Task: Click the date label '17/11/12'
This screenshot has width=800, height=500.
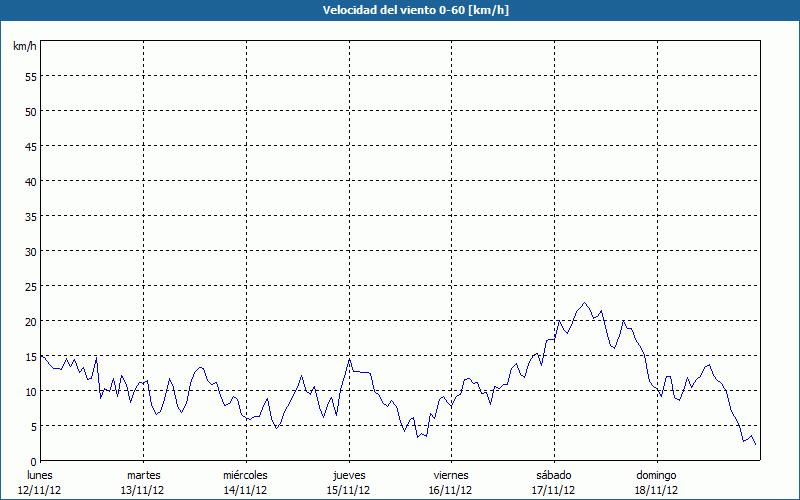Action: (x=553, y=490)
